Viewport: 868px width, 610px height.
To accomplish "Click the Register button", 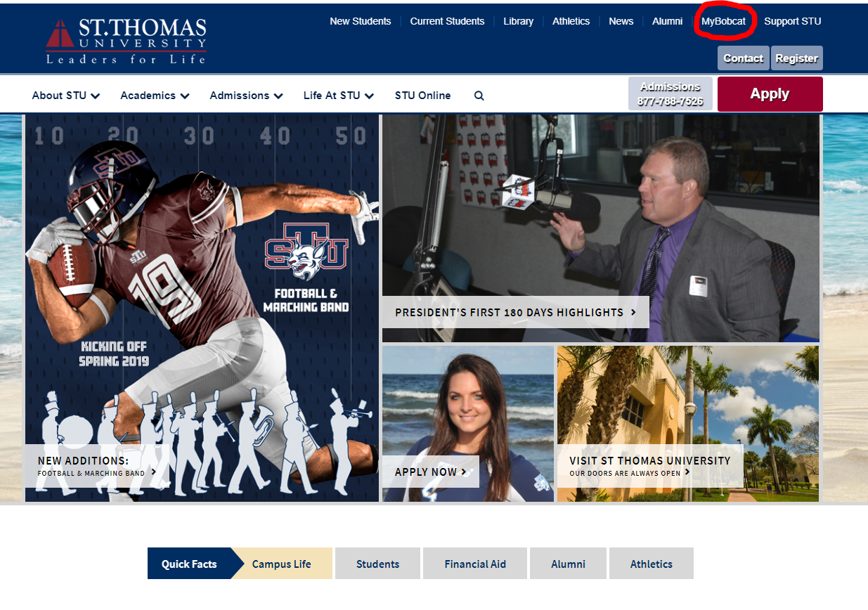I will click(x=796, y=58).
